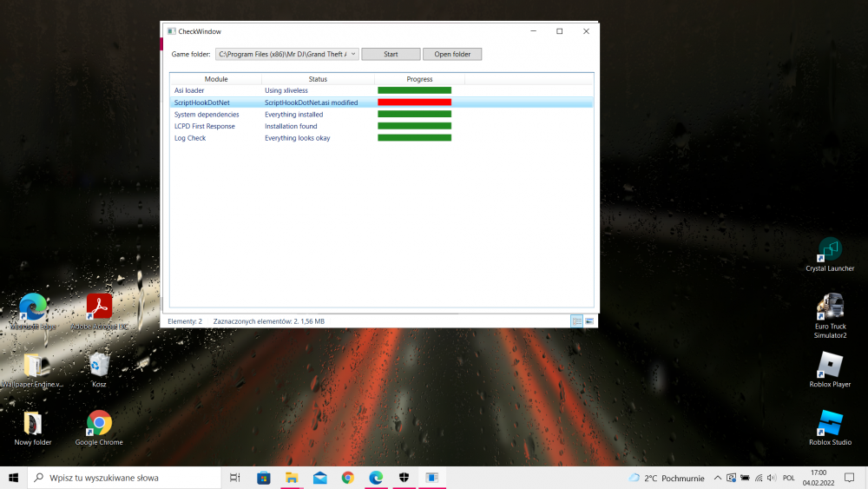Select the LCPD First Response row
The height and width of the screenshot is (489, 868).
tap(381, 126)
